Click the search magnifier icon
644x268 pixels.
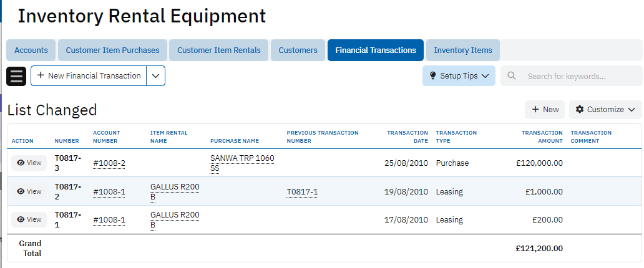[512, 76]
